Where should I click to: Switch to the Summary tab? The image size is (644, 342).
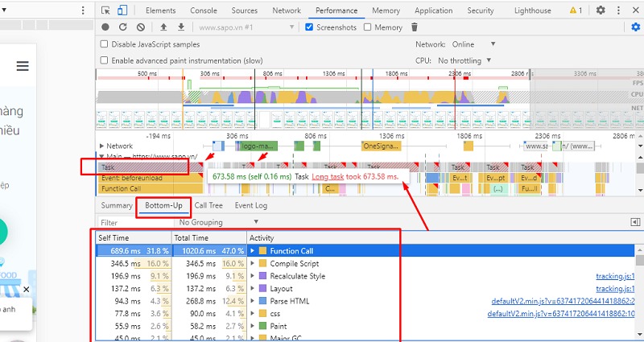pos(117,205)
